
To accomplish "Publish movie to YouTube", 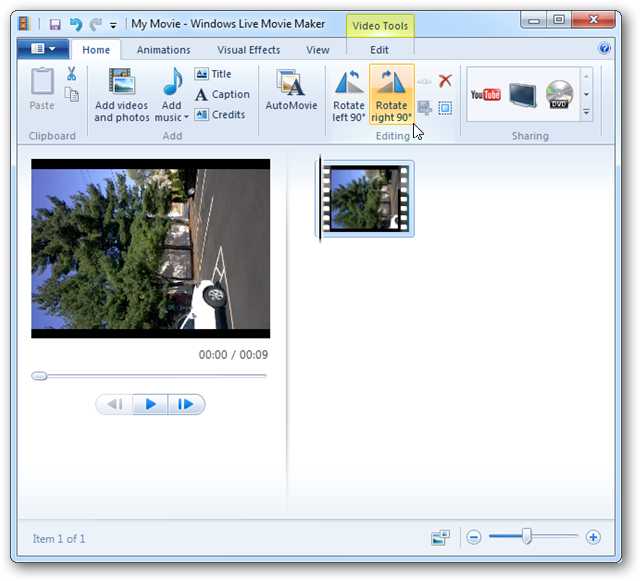I will pos(485,94).
